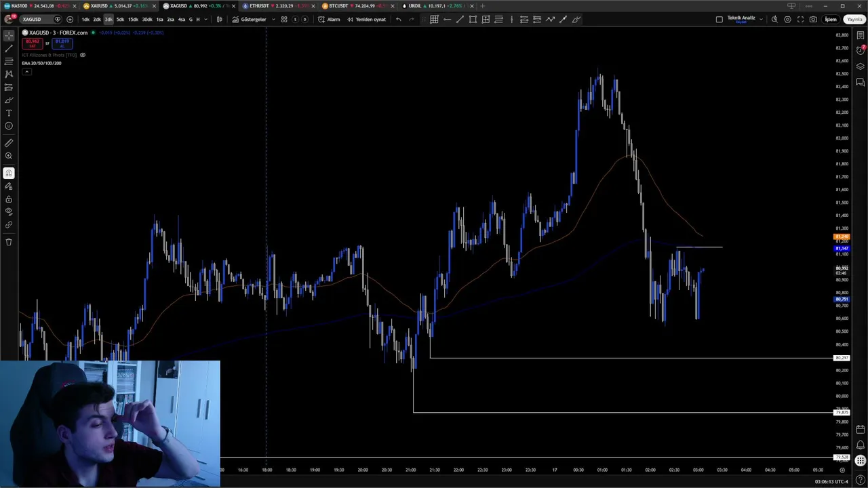Redo the last action
Screen dimensions: 868x488
(411, 20)
